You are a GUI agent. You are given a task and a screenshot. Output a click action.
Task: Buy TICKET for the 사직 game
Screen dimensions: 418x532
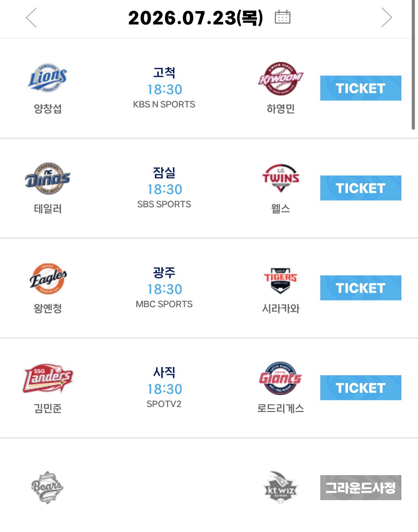pos(361,388)
